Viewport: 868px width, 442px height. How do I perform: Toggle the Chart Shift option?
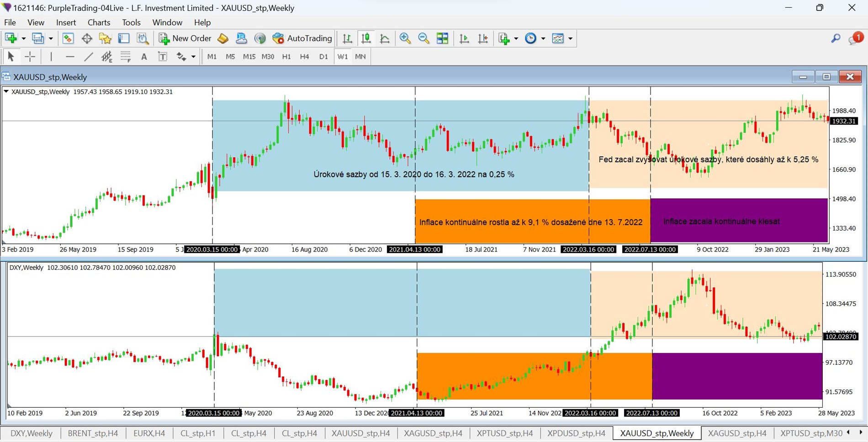[483, 38]
